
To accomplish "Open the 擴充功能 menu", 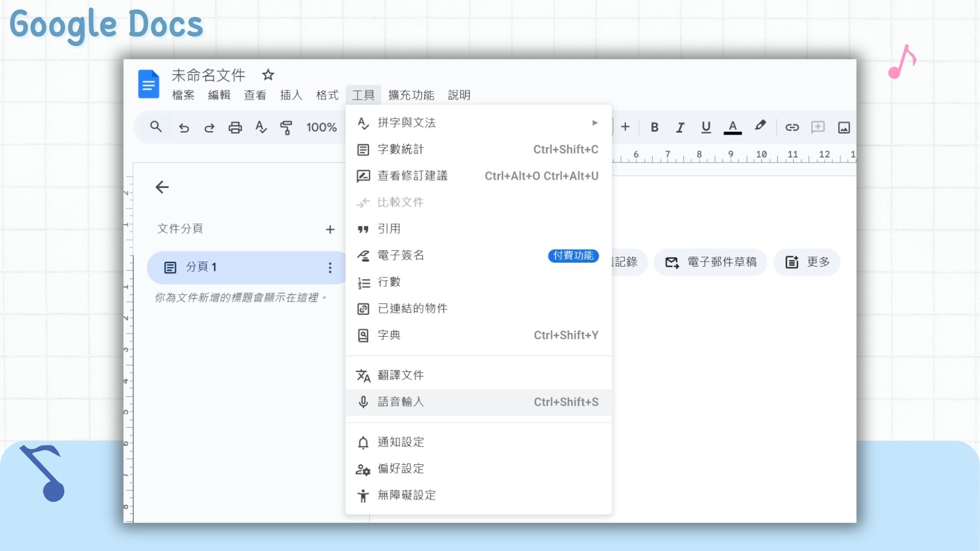I will click(x=411, y=95).
